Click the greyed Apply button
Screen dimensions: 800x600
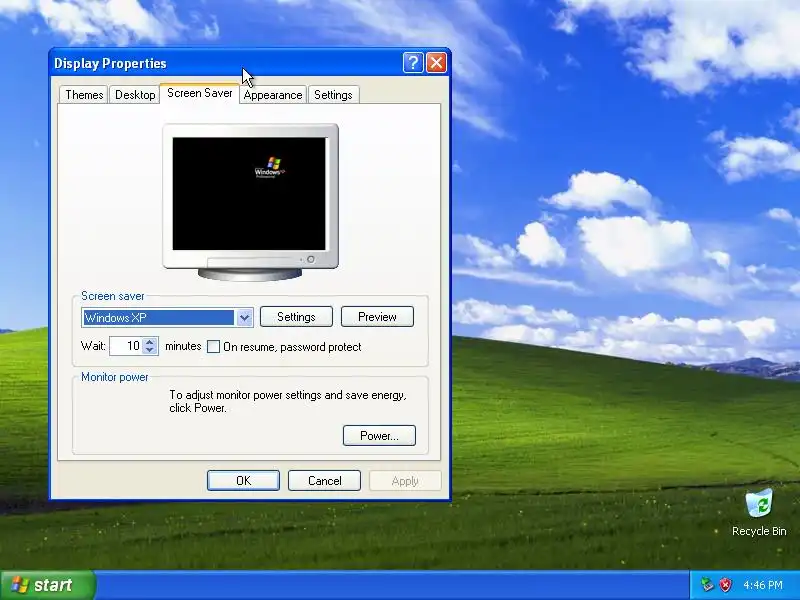[x=405, y=481]
